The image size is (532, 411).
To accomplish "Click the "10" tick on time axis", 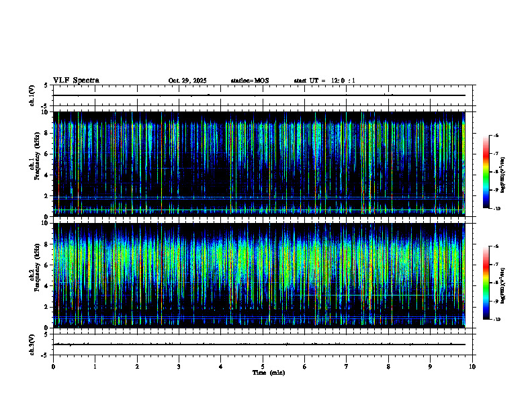I will click(x=472, y=367).
